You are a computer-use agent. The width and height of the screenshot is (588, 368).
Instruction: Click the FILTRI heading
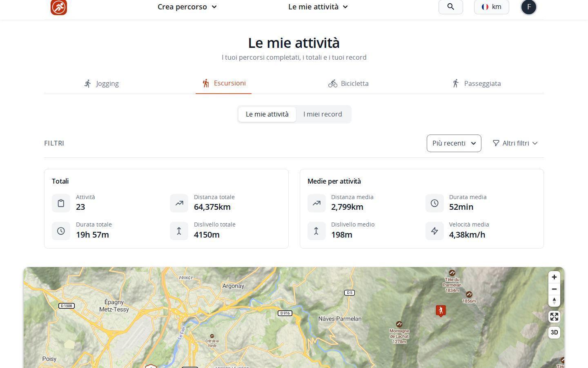54,143
